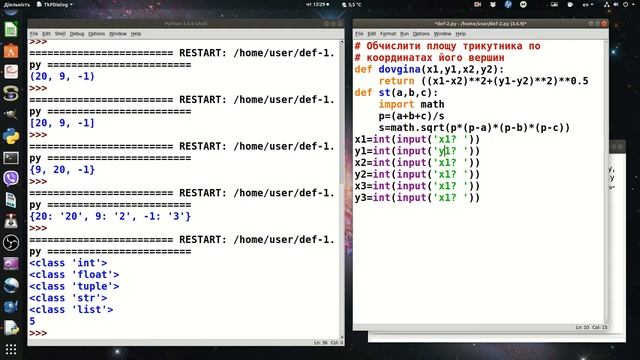Click the def-2.py editor title bar
The width and height of the screenshot is (640, 360).
[480, 24]
